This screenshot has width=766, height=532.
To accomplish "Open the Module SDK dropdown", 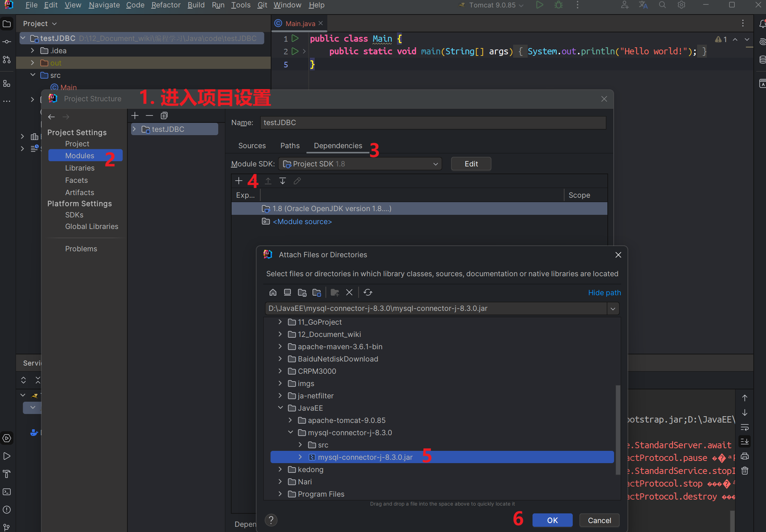I will (360, 164).
